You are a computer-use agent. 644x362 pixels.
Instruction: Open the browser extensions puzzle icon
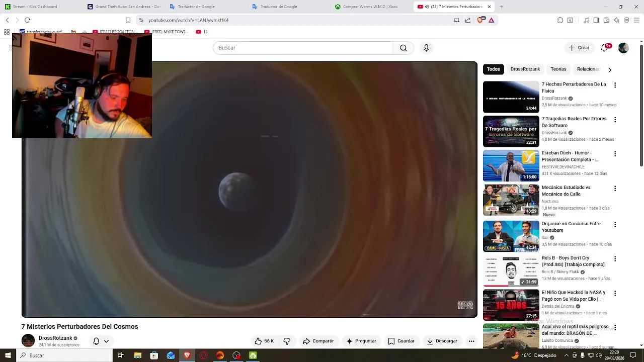pos(560,20)
